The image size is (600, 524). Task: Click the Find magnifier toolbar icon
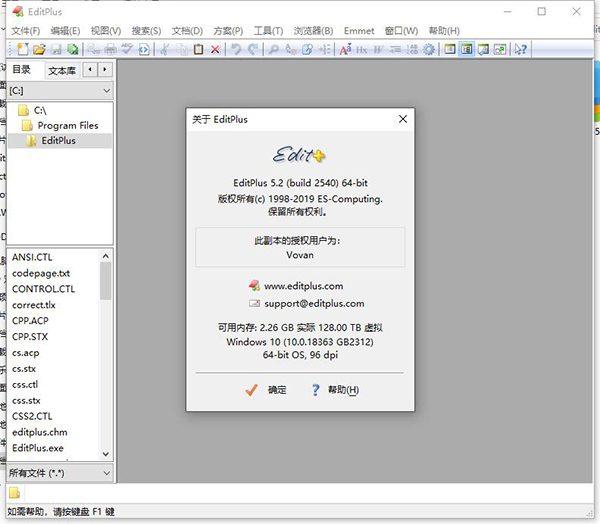click(x=274, y=49)
